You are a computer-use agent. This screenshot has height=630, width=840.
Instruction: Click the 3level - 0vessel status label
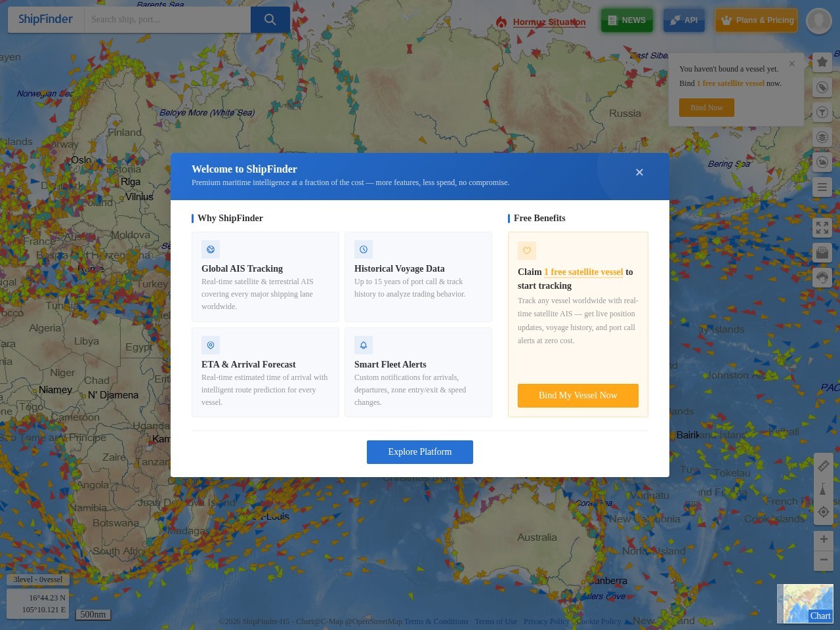tap(38, 579)
